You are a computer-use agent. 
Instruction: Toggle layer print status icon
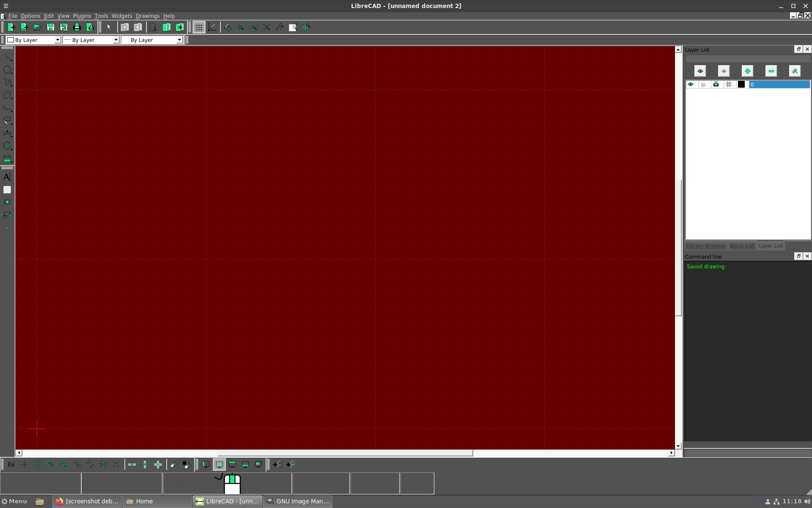click(716, 84)
